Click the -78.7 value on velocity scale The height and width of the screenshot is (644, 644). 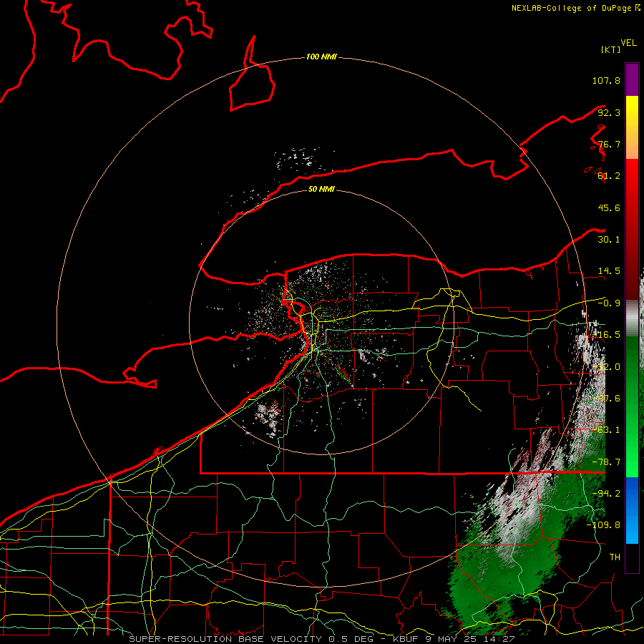coord(606,462)
